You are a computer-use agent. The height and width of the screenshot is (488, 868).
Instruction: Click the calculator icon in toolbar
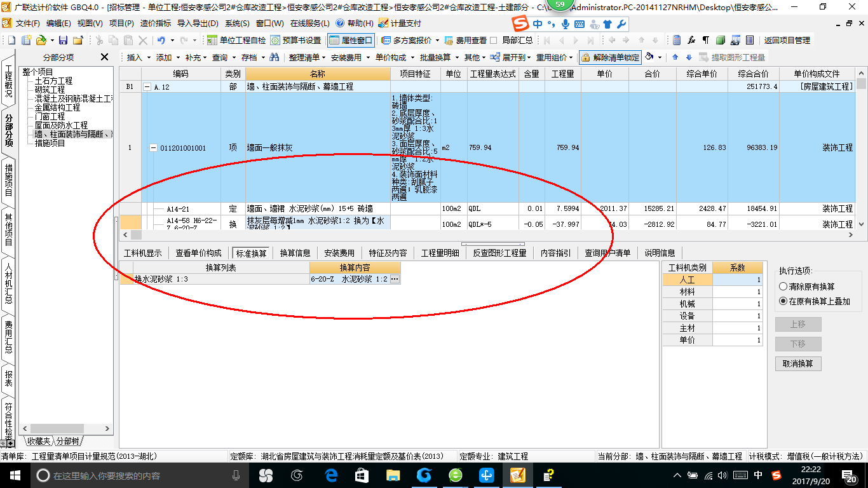pyautogui.click(x=677, y=40)
